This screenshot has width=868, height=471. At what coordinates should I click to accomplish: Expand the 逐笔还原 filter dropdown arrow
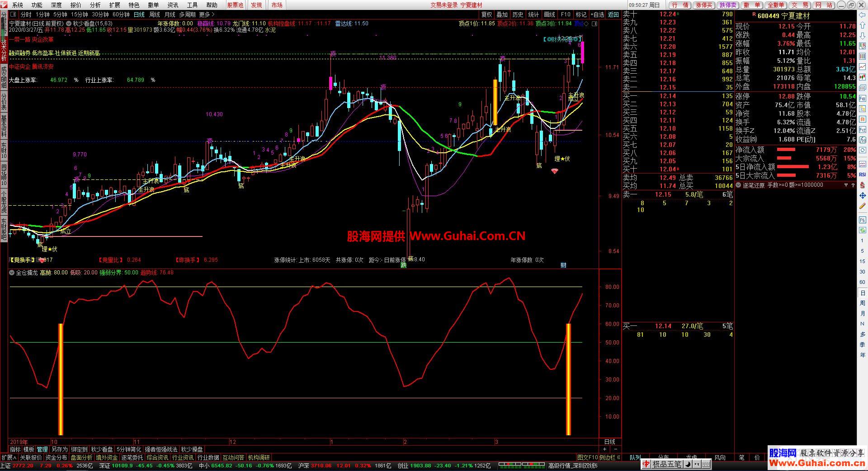pos(846,185)
